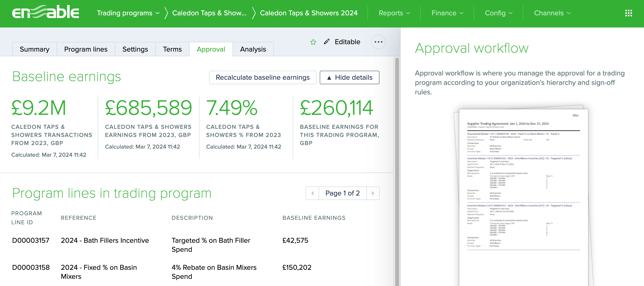This screenshot has width=644, height=286.
Task: Click program line ID D00003157
Action: (30, 240)
